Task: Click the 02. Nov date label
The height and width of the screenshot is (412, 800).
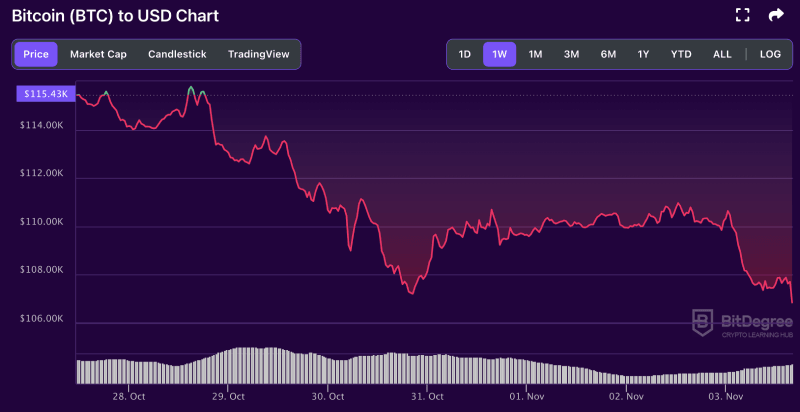Action: pyautogui.click(x=626, y=396)
